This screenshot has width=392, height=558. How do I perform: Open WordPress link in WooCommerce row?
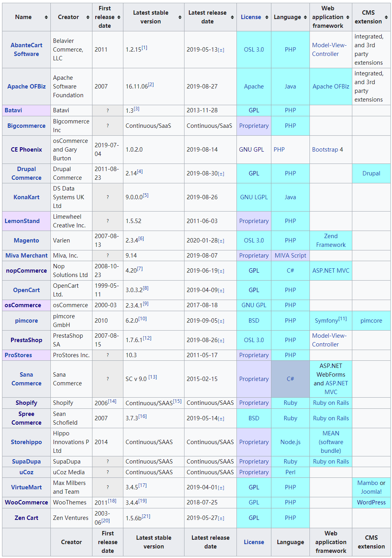[x=371, y=502]
